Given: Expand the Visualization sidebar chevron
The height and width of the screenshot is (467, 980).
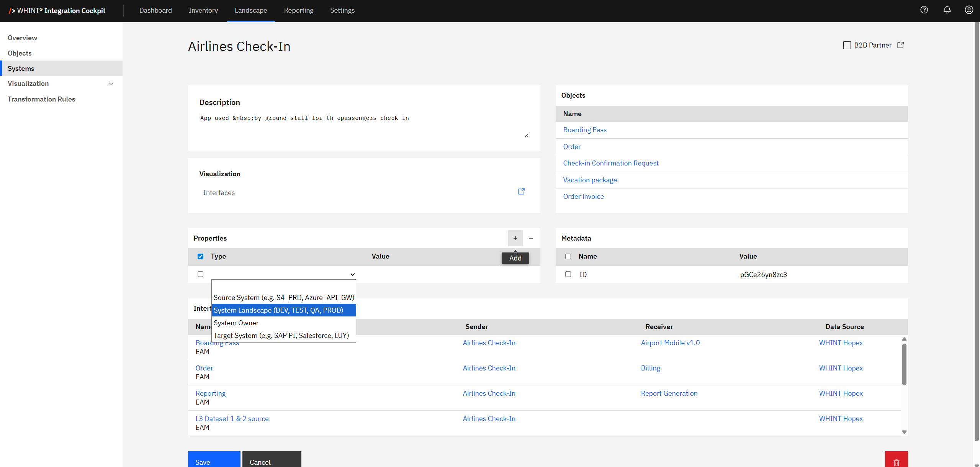Looking at the screenshot, I should [x=111, y=84].
